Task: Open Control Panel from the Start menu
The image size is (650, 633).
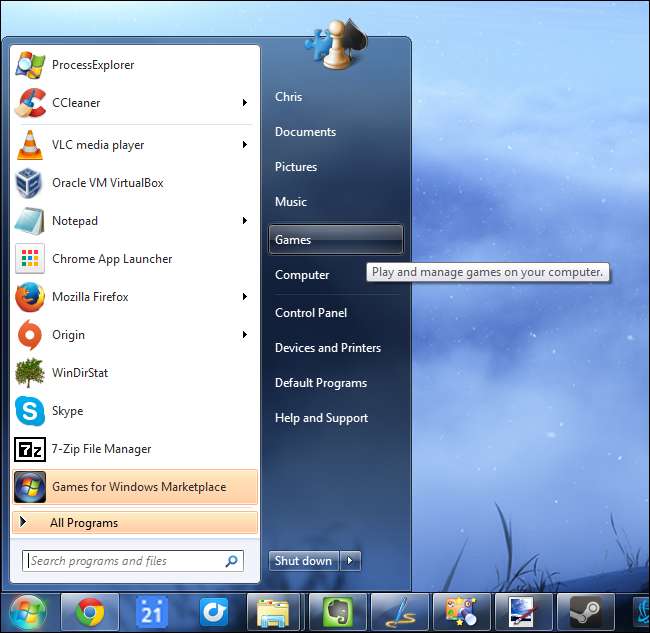Action: [x=311, y=313]
